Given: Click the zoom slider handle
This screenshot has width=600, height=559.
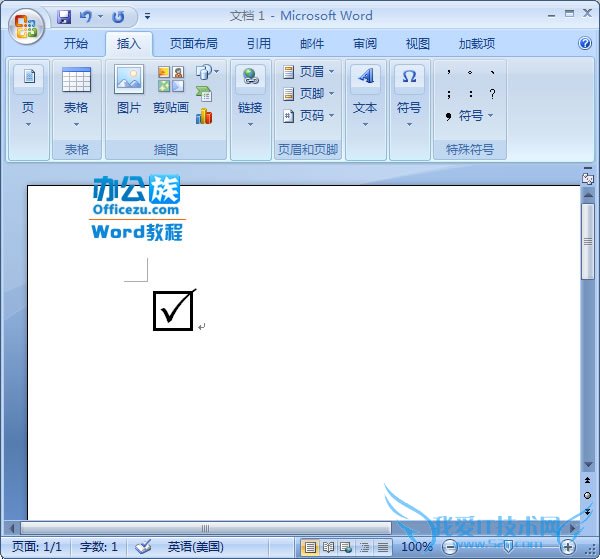Looking at the screenshot, I should (508, 547).
